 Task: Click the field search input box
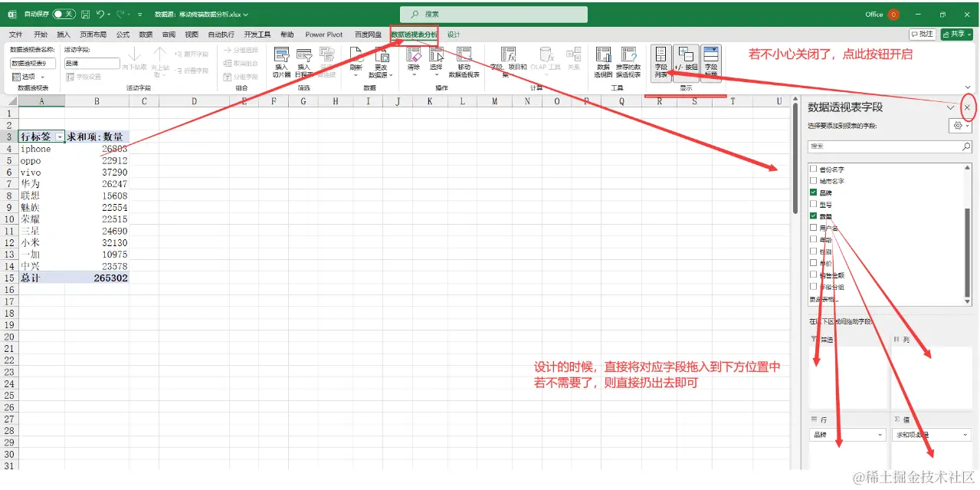point(890,146)
